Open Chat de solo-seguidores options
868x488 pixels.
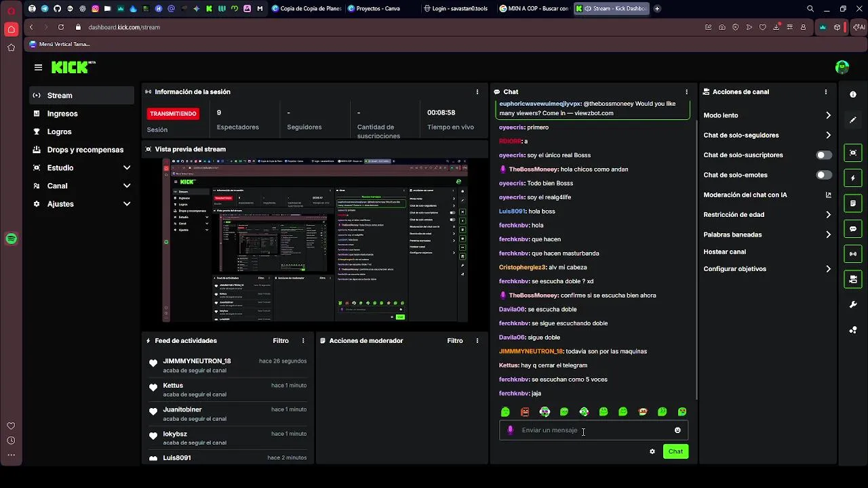click(x=767, y=135)
